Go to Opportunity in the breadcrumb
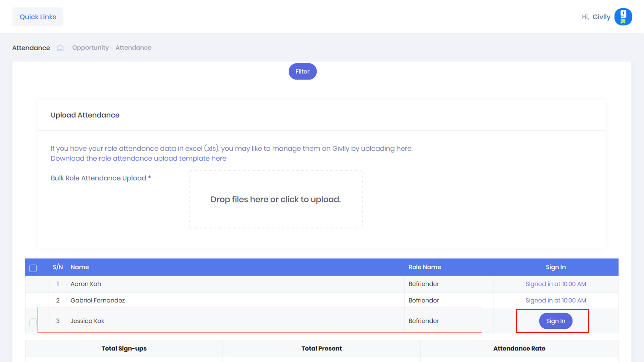Viewport: 644px width, 362px height. [x=90, y=48]
